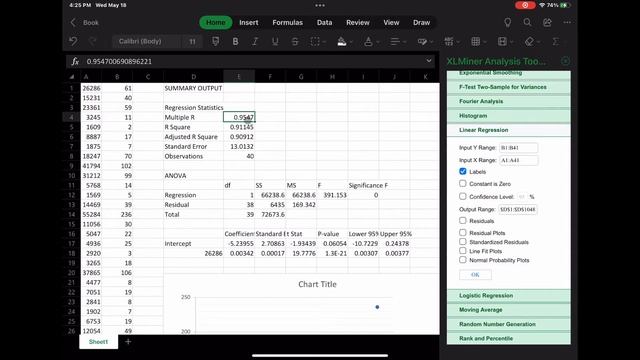Toggle the Labels checkbox
Viewport: 640px width, 360px height.
point(462,171)
